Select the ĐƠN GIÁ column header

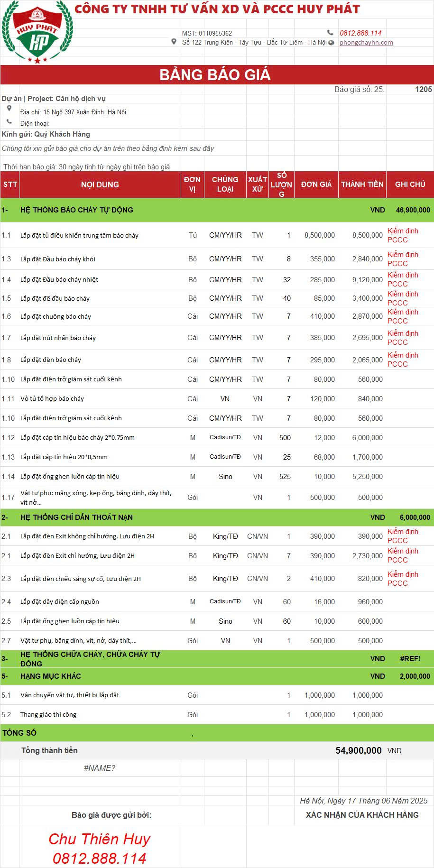coord(316,185)
